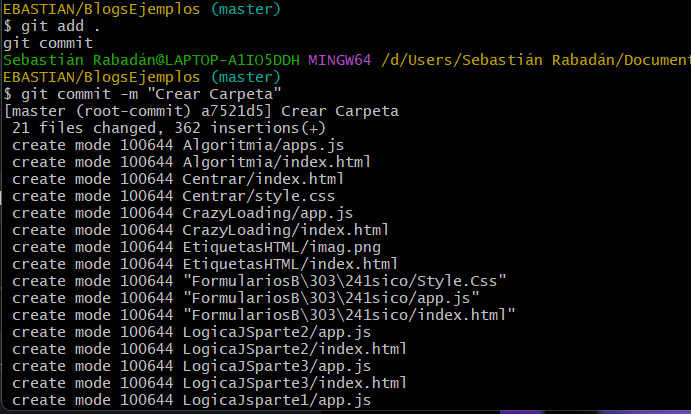This screenshot has height=414, width=691.
Task: Click the green username Sebastián Rabadán@LAPTOP-A1IO5DDH
Action: coord(151,60)
